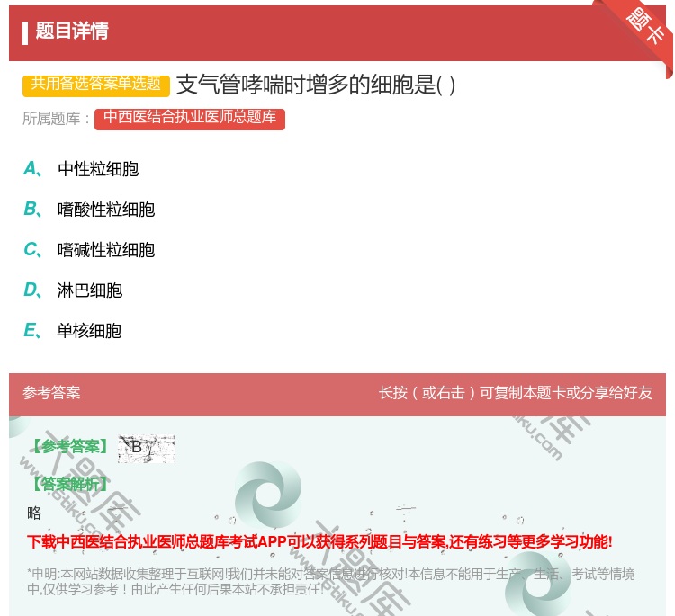Select the 单核细胞 answer text
675x616 pixels.
coord(90,331)
